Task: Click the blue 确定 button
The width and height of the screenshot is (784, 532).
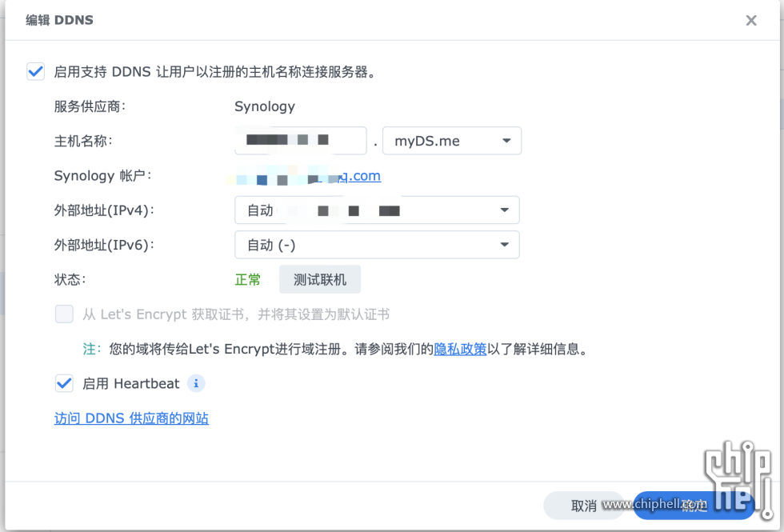Action: 694,506
